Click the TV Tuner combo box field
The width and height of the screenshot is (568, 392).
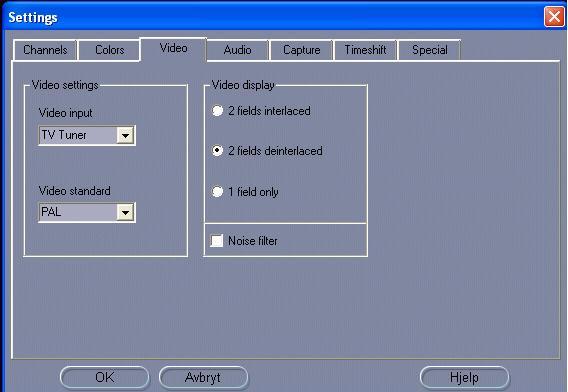click(x=87, y=135)
